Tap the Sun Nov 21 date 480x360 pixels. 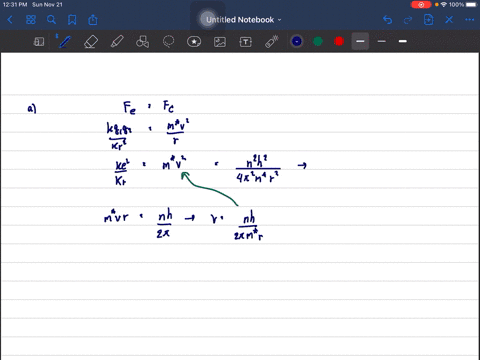tap(47, 5)
